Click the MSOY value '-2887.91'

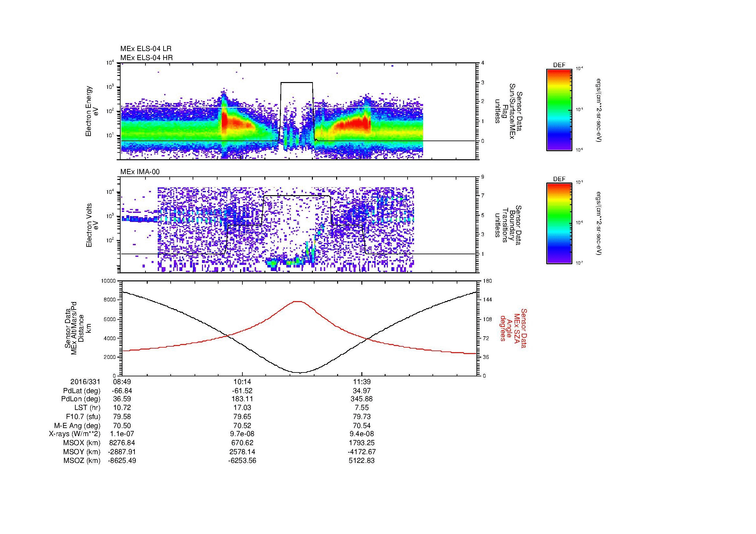[x=122, y=452]
